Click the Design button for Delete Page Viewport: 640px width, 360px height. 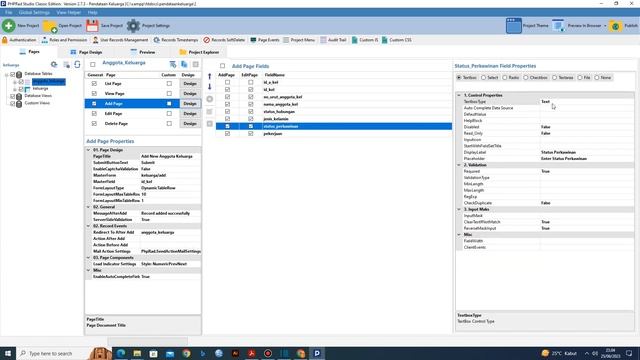pyautogui.click(x=190, y=124)
